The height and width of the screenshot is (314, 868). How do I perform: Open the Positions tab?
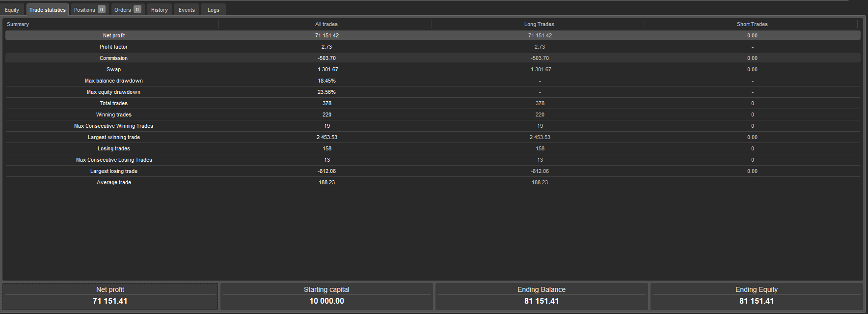tap(89, 10)
